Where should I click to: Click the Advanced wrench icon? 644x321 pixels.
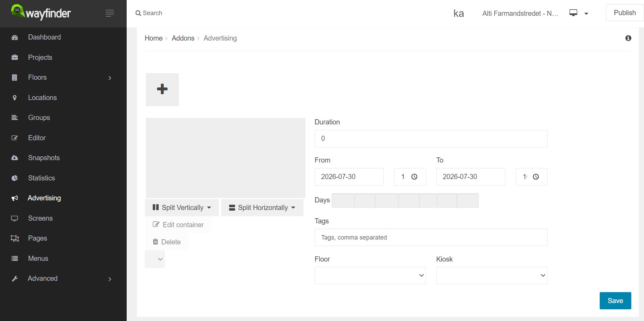(15, 279)
